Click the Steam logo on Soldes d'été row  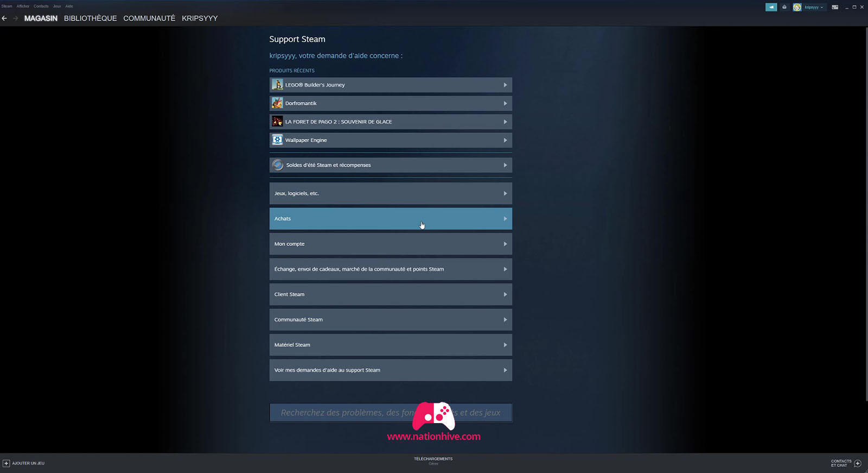(278, 165)
